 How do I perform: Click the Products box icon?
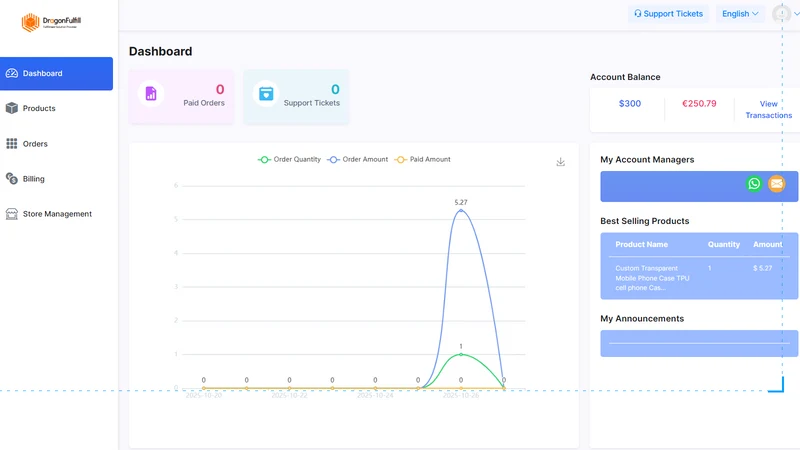12,108
